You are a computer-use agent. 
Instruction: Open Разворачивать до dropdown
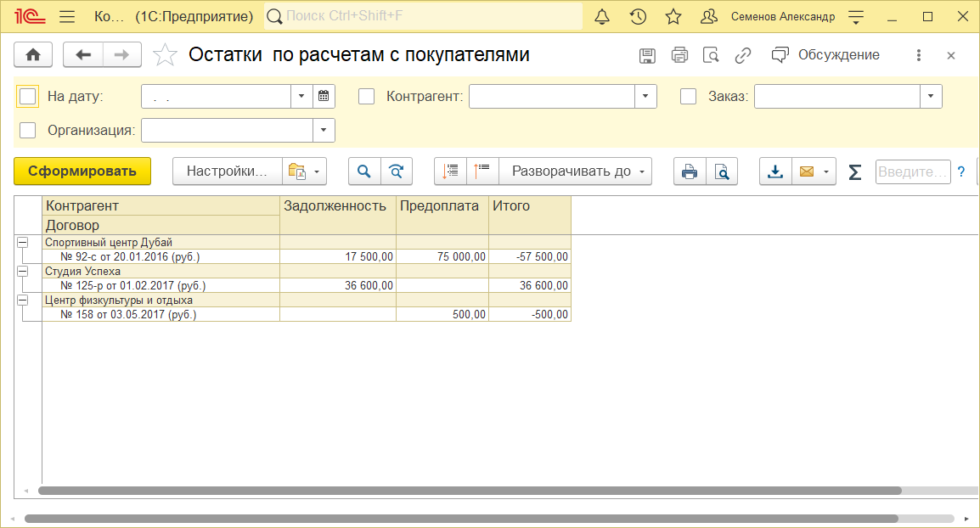click(576, 171)
